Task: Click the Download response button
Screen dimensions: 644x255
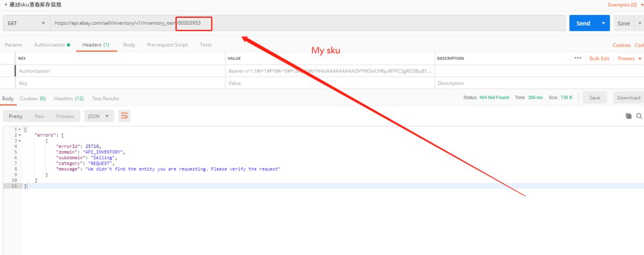Action: [628, 97]
